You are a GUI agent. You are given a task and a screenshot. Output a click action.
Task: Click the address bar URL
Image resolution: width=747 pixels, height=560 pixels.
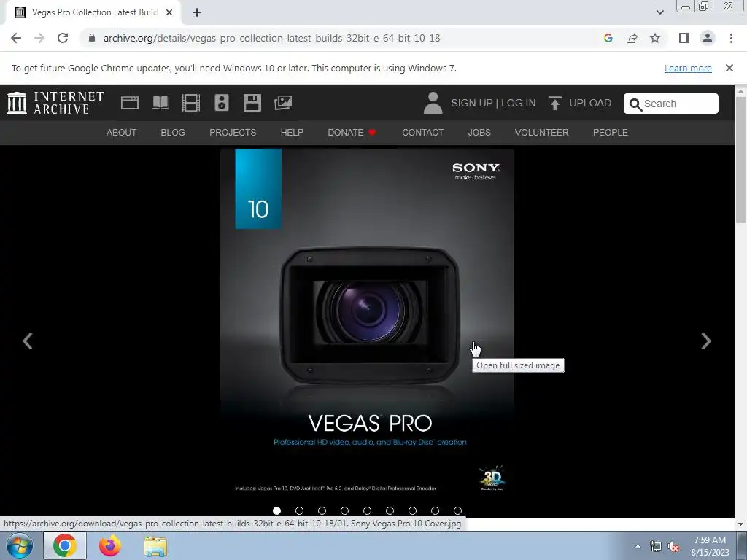point(271,38)
